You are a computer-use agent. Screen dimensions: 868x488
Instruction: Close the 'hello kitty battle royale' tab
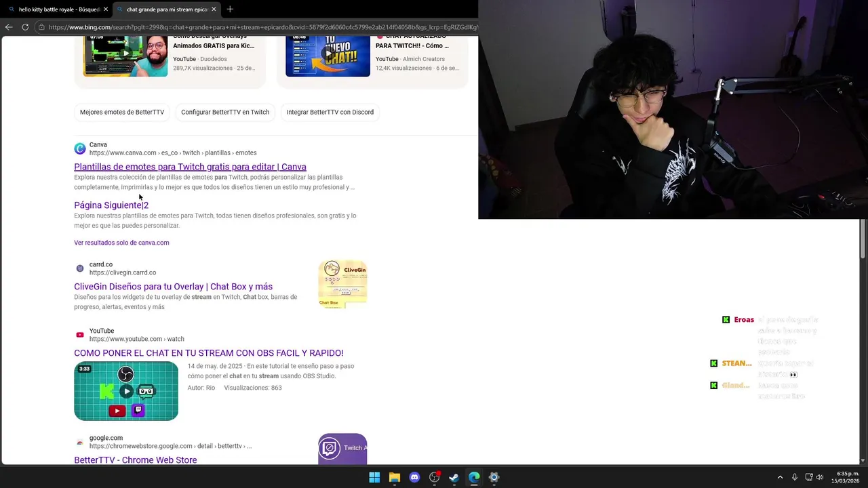[x=106, y=9]
